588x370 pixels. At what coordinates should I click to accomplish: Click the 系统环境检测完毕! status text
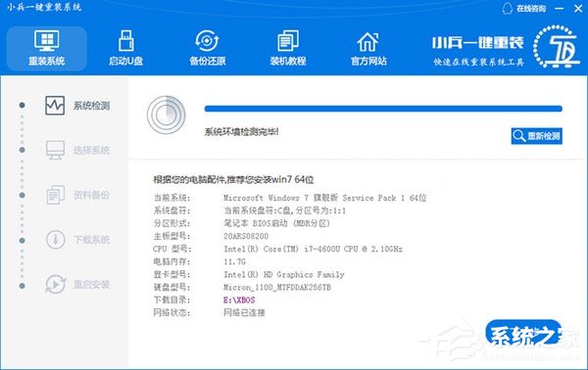pos(241,132)
